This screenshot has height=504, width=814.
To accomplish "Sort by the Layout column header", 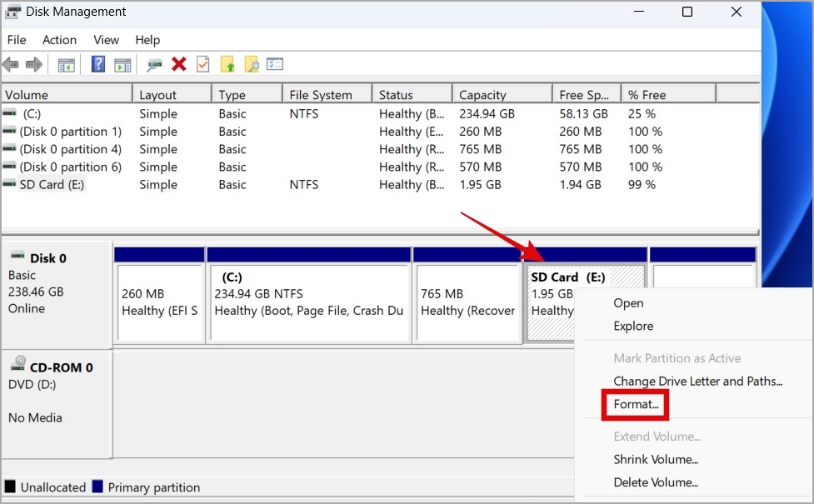I will (x=172, y=94).
